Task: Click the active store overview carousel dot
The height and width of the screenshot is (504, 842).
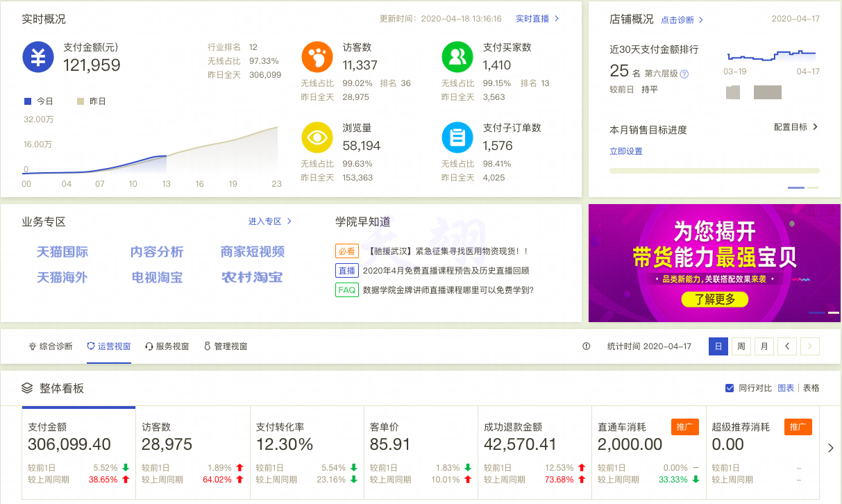Action: 796,187
